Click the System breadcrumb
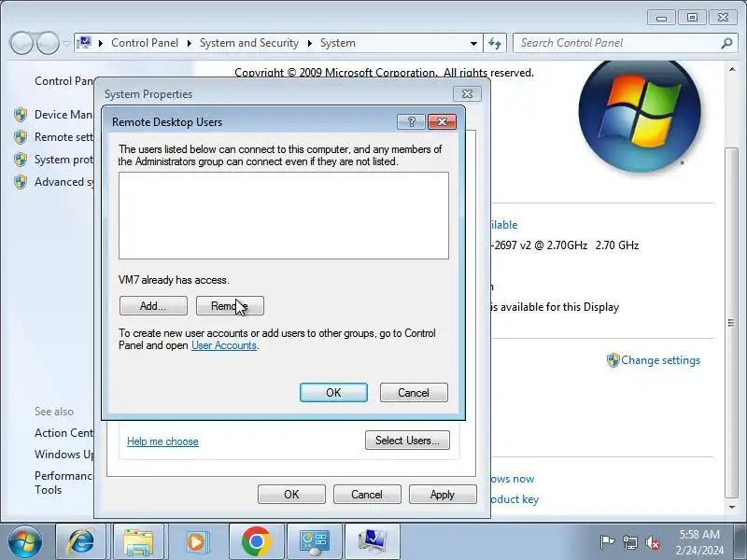Screen dimensions: 747x560 (x=337, y=43)
